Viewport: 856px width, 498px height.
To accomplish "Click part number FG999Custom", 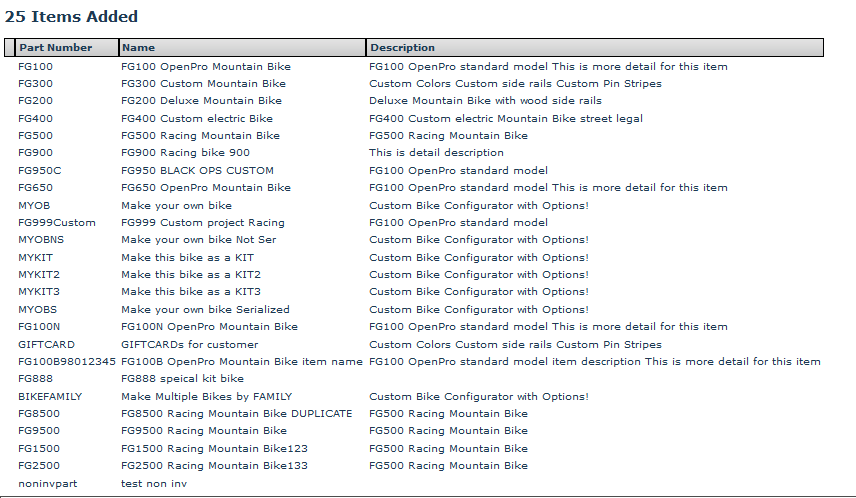I will click(x=56, y=223).
